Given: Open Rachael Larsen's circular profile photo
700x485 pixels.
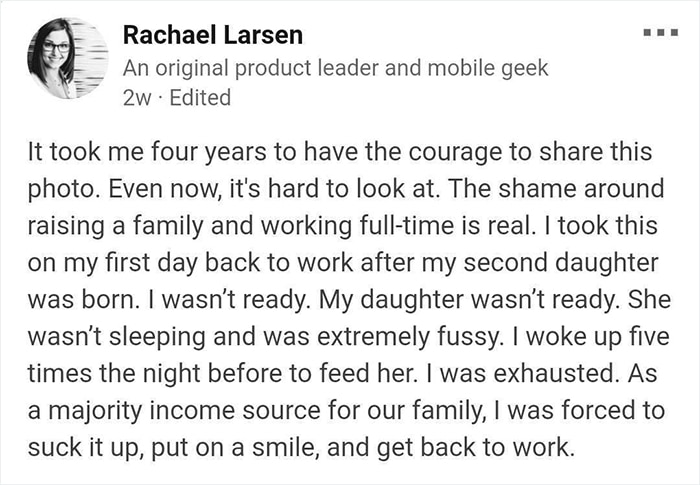Looking at the screenshot, I should [67, 58].
